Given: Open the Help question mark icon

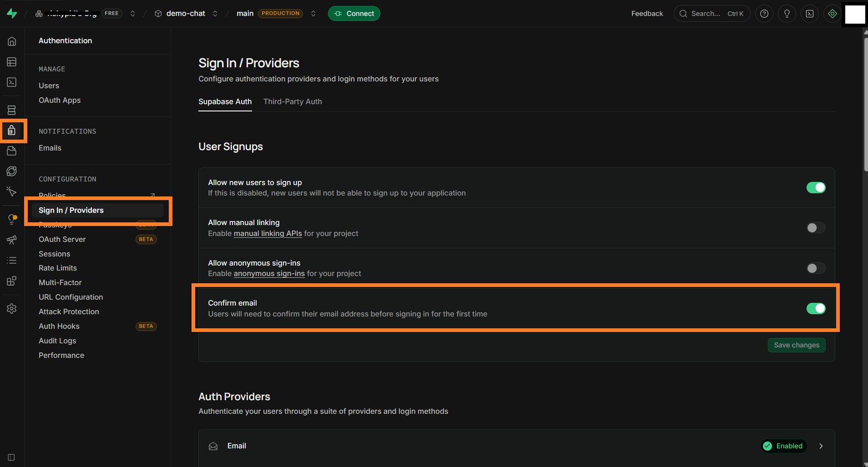Looking at the screenshot, I should (764, 14).
